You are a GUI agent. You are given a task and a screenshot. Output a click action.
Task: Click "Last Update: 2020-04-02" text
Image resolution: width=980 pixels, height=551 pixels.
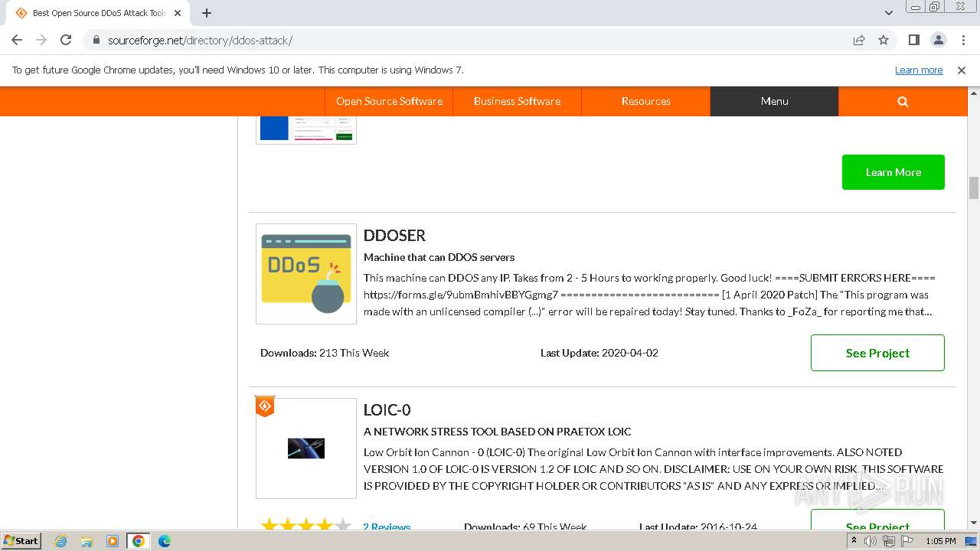[599, 353]
